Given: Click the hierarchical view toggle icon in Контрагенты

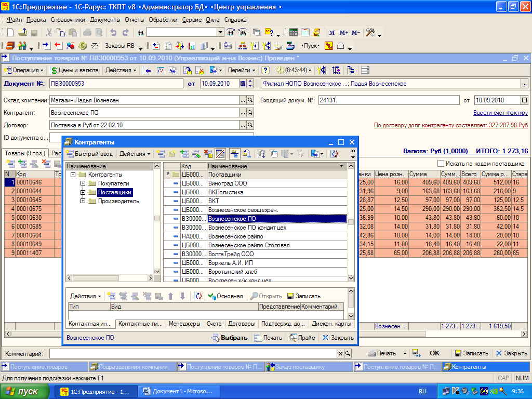Looking at the screenshot, I should tap(234, 154).
